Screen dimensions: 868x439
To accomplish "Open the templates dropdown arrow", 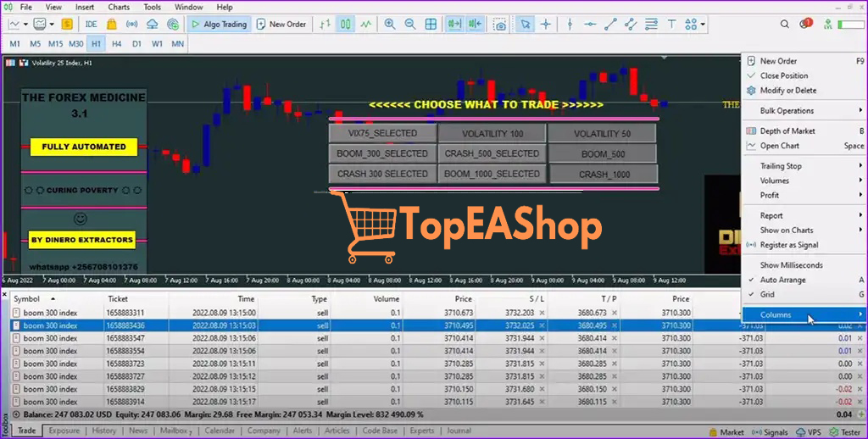I will (52, 25).
